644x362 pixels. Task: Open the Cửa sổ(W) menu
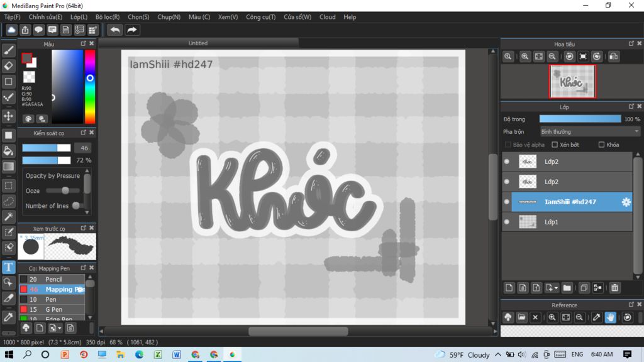pos(297,17)
